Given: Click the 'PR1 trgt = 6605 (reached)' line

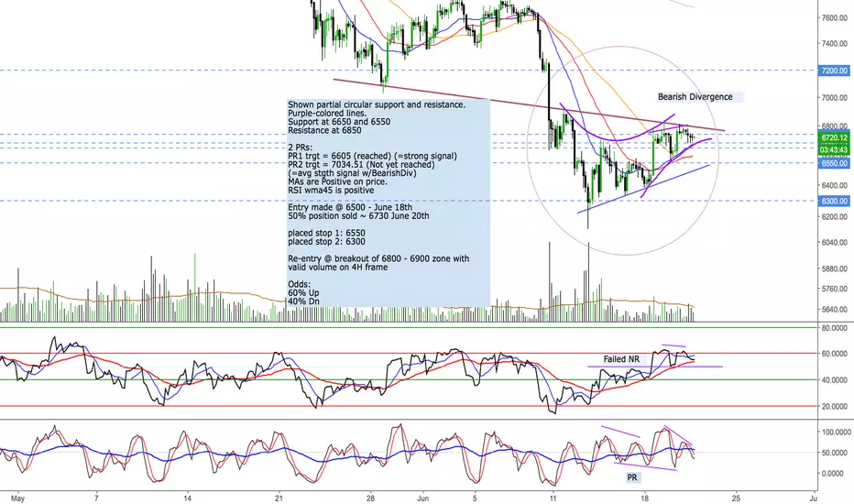Looking at the screenshot, I should (373, 157).
